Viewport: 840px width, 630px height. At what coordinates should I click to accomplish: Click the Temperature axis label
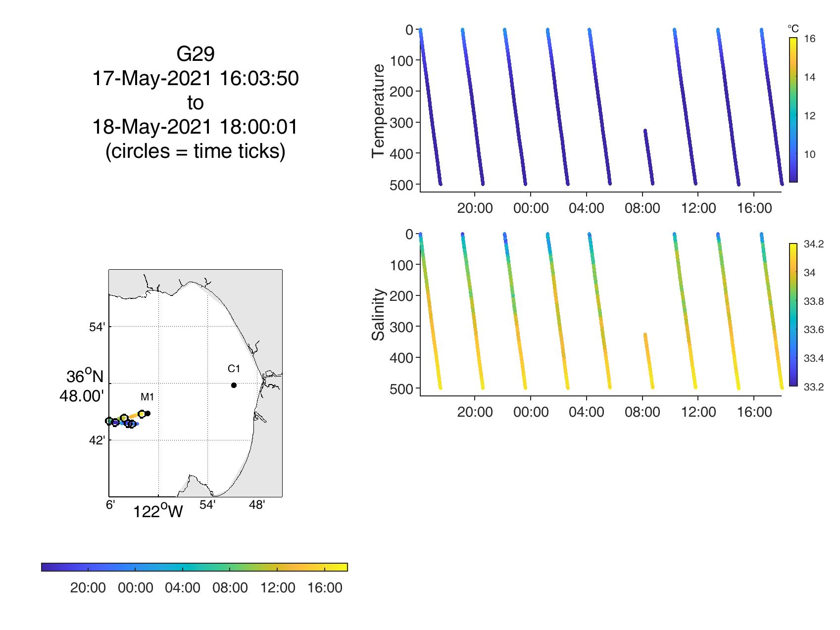pyautogui.click(x=378, y=111)
